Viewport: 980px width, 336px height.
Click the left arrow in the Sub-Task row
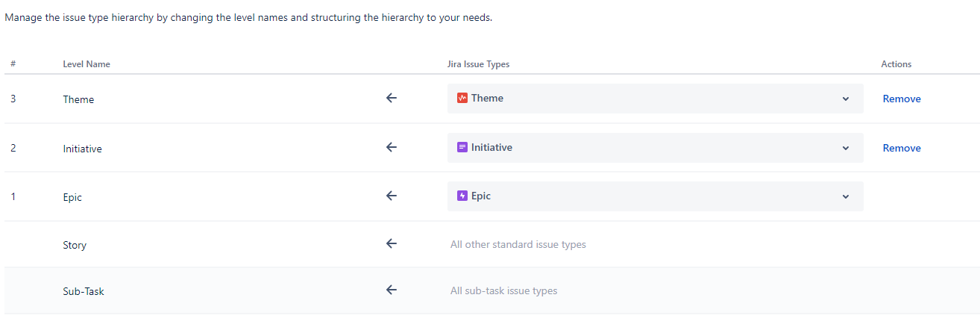[391, 290]
